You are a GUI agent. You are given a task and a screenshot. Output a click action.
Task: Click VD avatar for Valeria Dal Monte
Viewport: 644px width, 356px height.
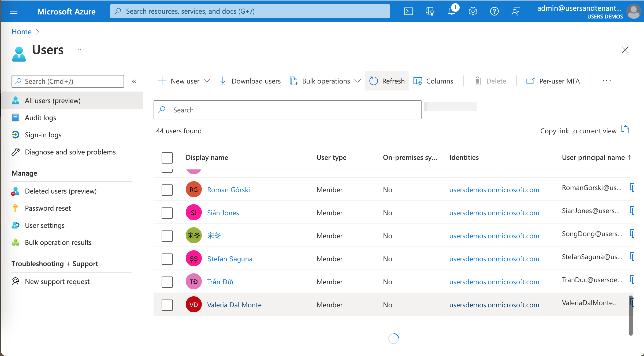coord(193,305)
